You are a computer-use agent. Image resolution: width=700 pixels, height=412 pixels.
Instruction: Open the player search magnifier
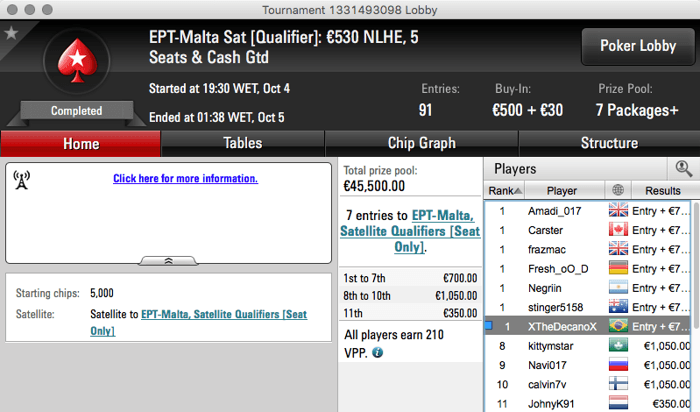683,169
